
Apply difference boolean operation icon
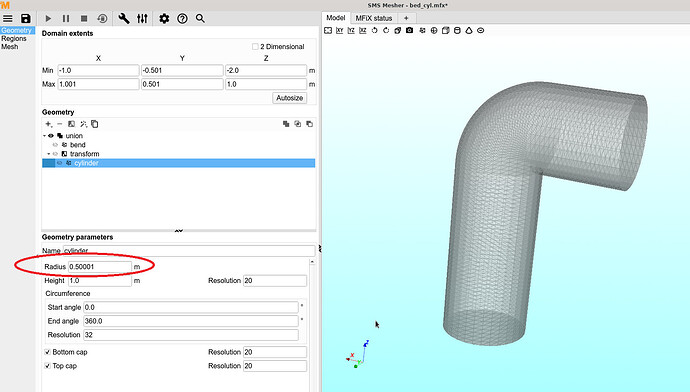click(310, 124)
